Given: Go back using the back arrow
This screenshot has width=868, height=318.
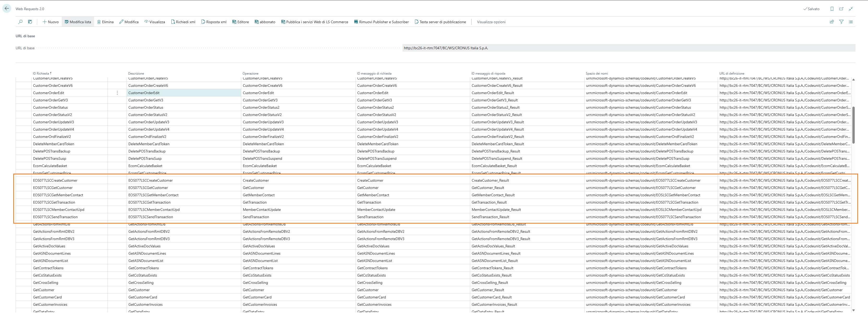Looking at the screenshot, I should pos(7,9).
